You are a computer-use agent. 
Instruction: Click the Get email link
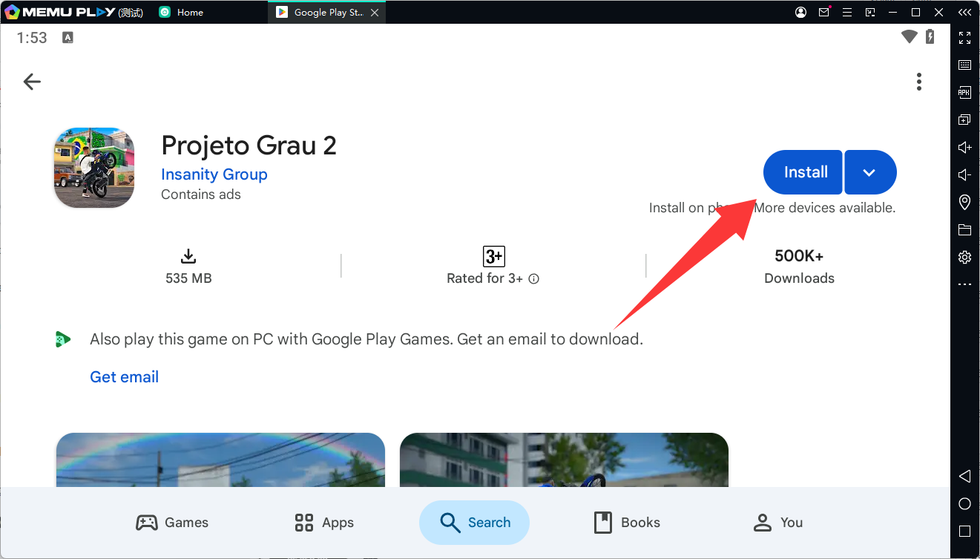tap(124, 377)
